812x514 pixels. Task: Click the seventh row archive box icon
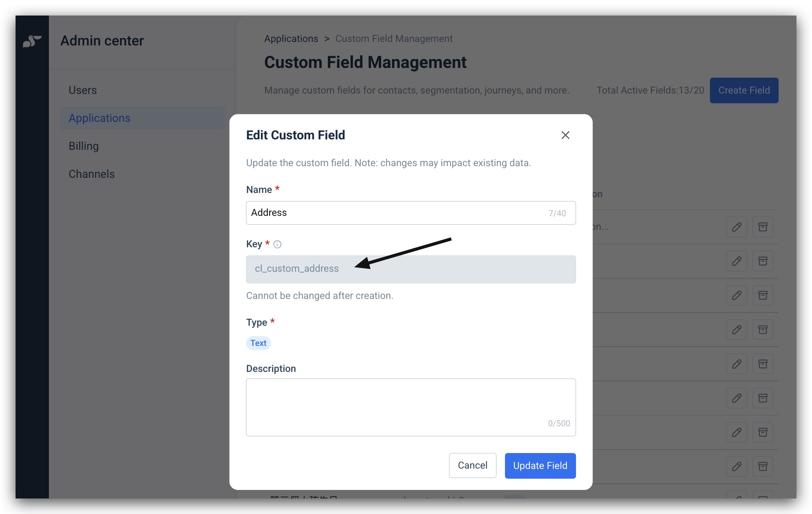(x=763, y=432)
